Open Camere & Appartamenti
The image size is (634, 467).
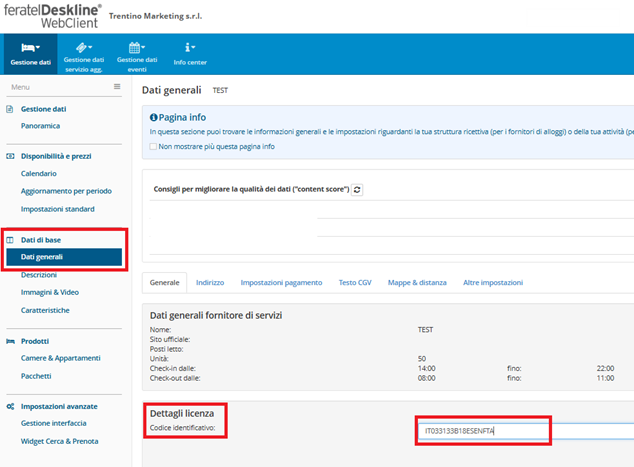point(61,358)
